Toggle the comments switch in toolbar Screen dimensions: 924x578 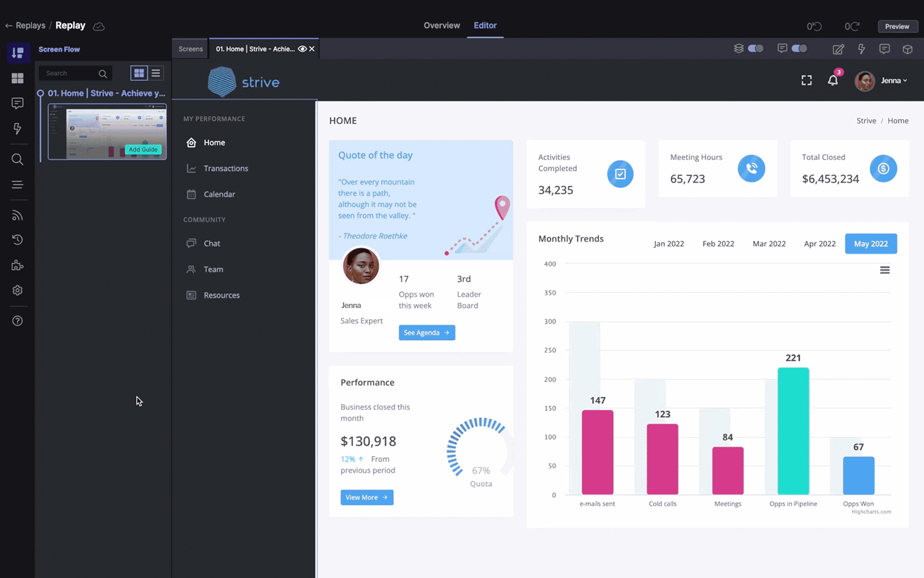(x=799, y=49)
